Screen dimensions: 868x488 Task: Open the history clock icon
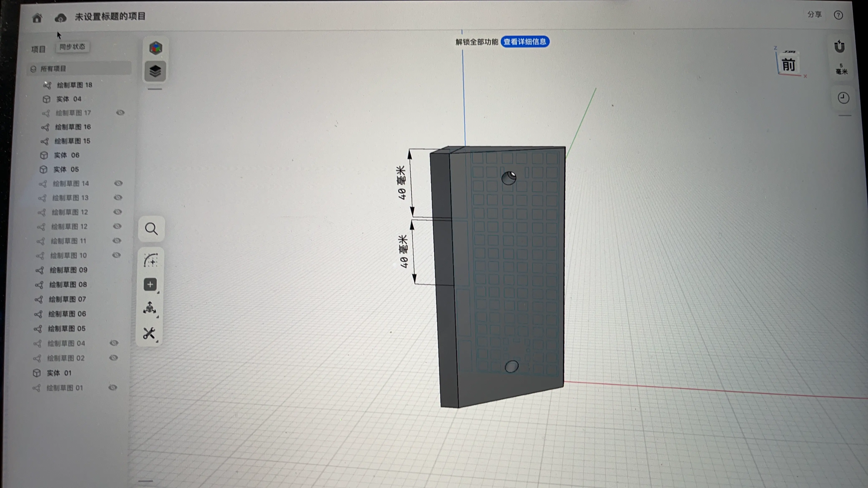point(843,98)
